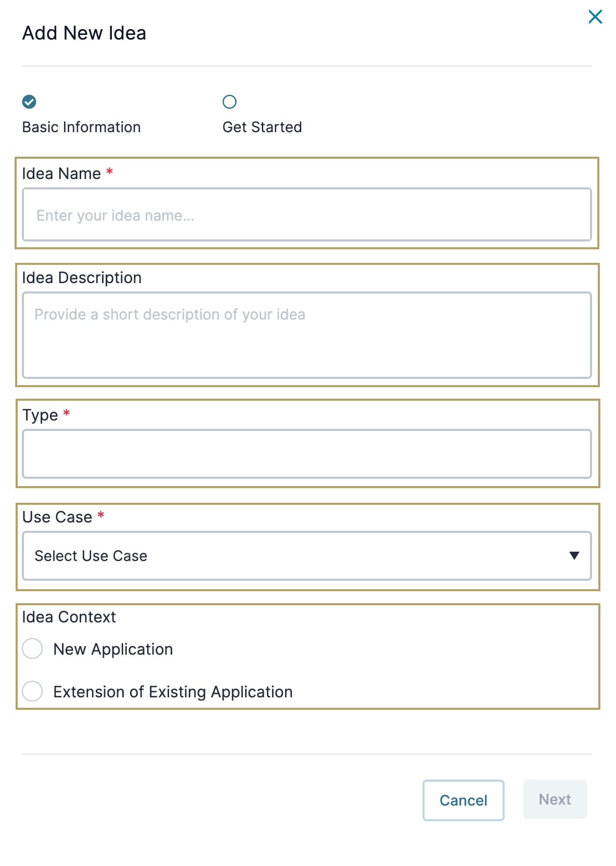Open the Type selection field
The image size is (616, 866).
(307, 453)
